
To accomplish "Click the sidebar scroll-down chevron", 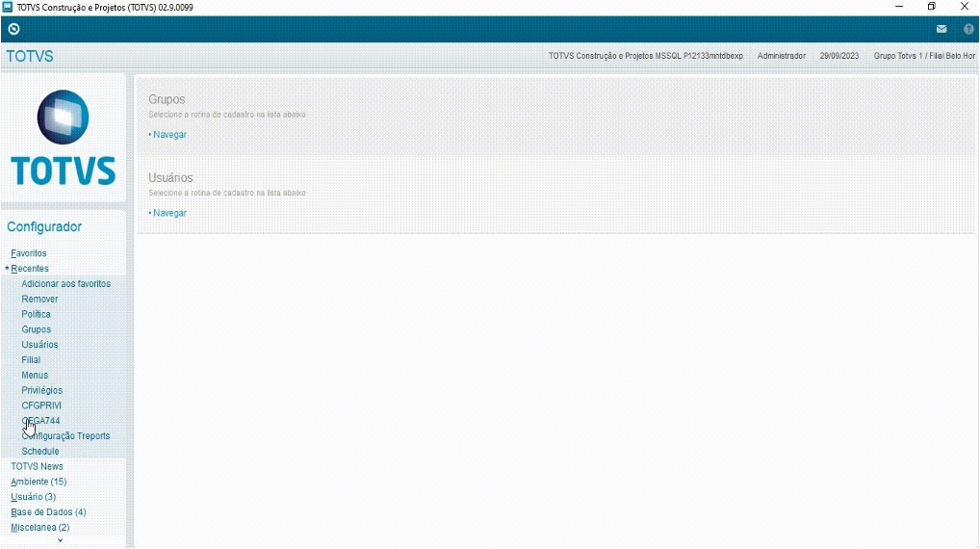I will 60,540.
